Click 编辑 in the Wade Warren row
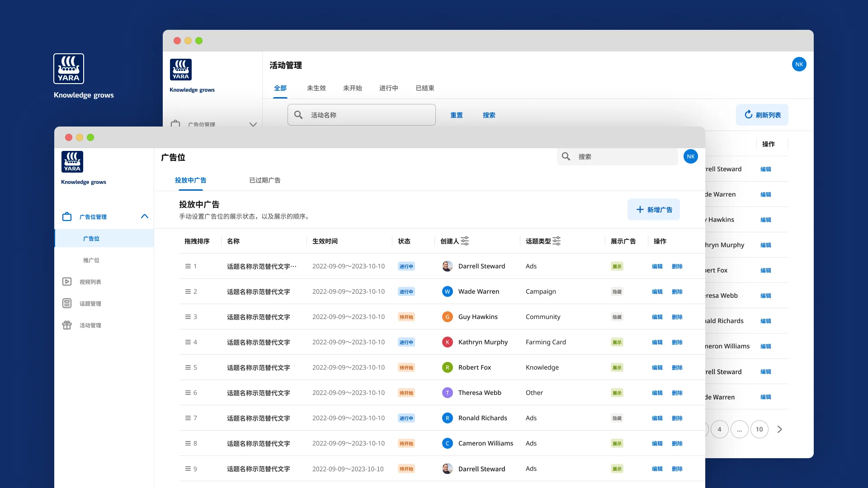The image size is (868, 488). click(x=657, y=292)
